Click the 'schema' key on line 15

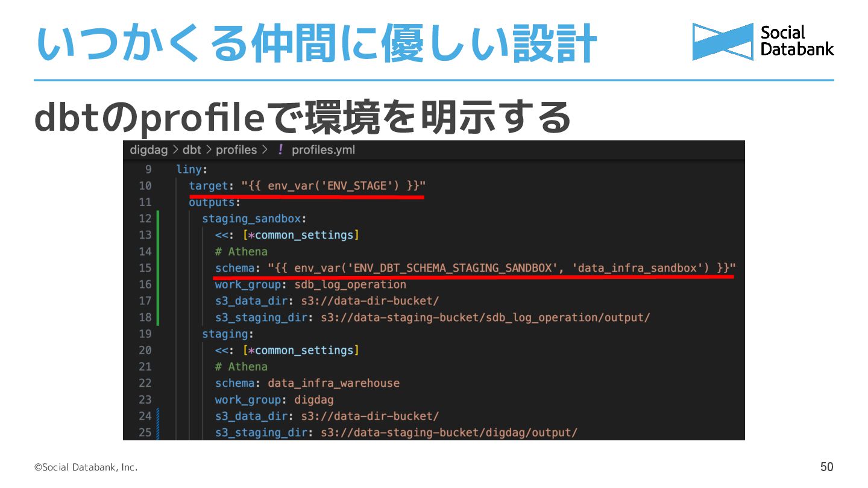pos(234,267)
